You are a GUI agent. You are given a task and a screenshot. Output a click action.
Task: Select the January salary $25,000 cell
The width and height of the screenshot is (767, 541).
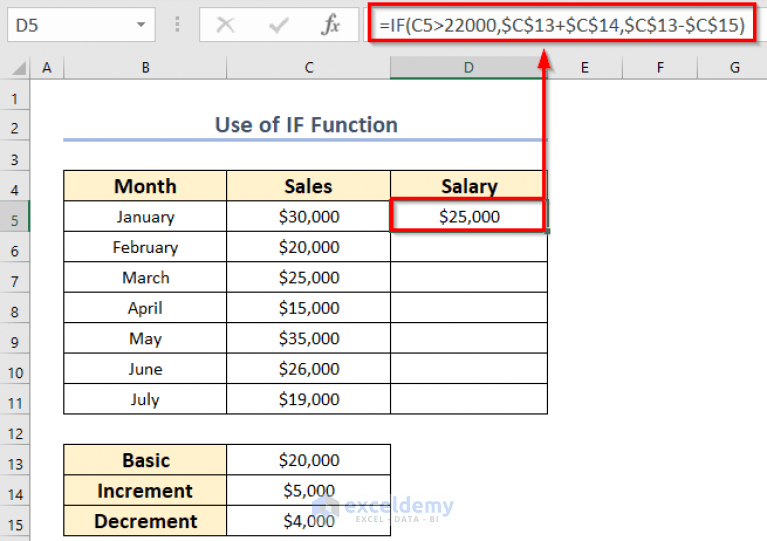pos(469,216)
